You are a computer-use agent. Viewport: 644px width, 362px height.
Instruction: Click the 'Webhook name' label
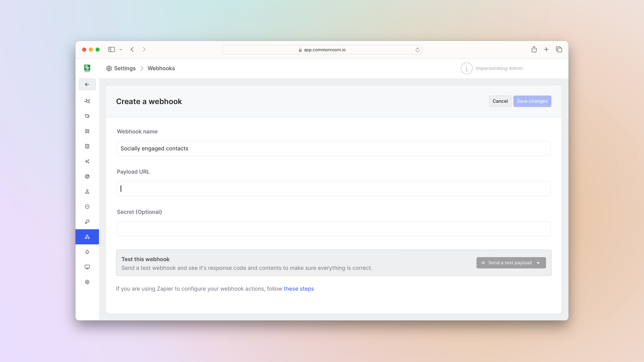click(x=137, y=132)
